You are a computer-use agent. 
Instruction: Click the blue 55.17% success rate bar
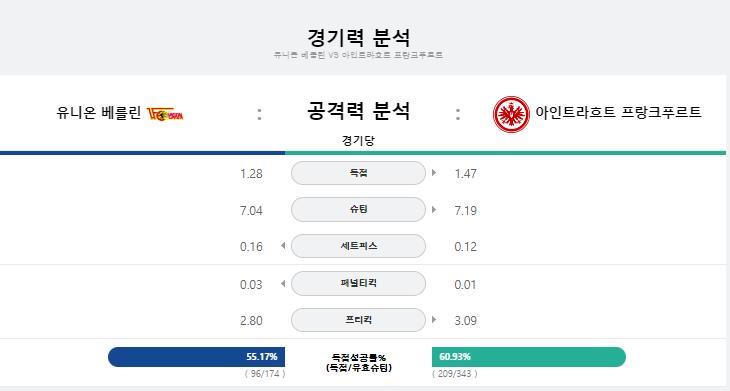[196, 357]
